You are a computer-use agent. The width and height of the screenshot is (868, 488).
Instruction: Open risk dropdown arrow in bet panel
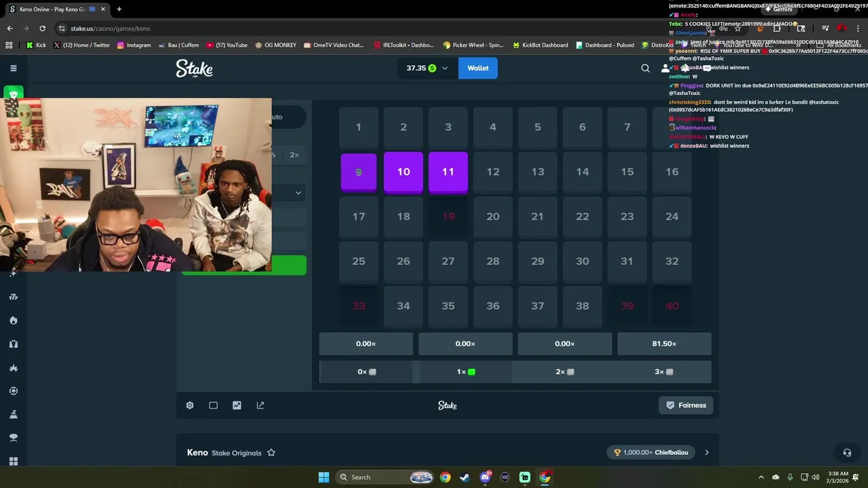click(298, 193)
